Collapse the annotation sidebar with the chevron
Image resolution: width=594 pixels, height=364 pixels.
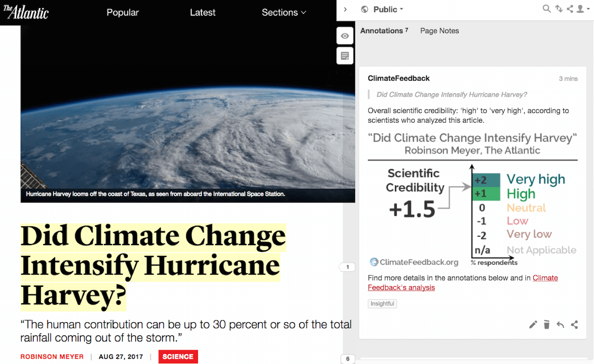click(345, 9)
